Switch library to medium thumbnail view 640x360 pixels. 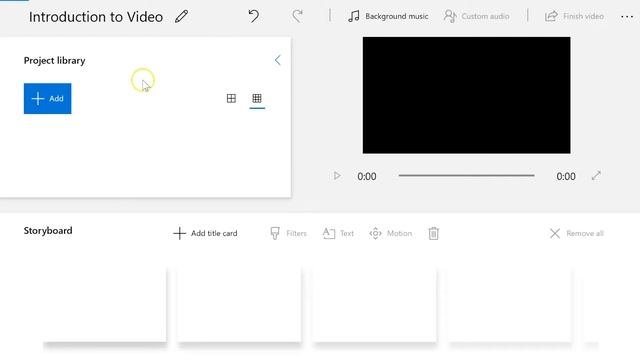click(x=231, y=98)
